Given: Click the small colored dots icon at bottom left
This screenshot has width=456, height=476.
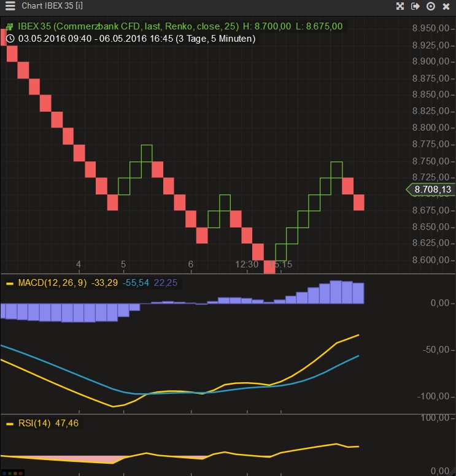Looking at the screenshot, I should click(12, 473).
